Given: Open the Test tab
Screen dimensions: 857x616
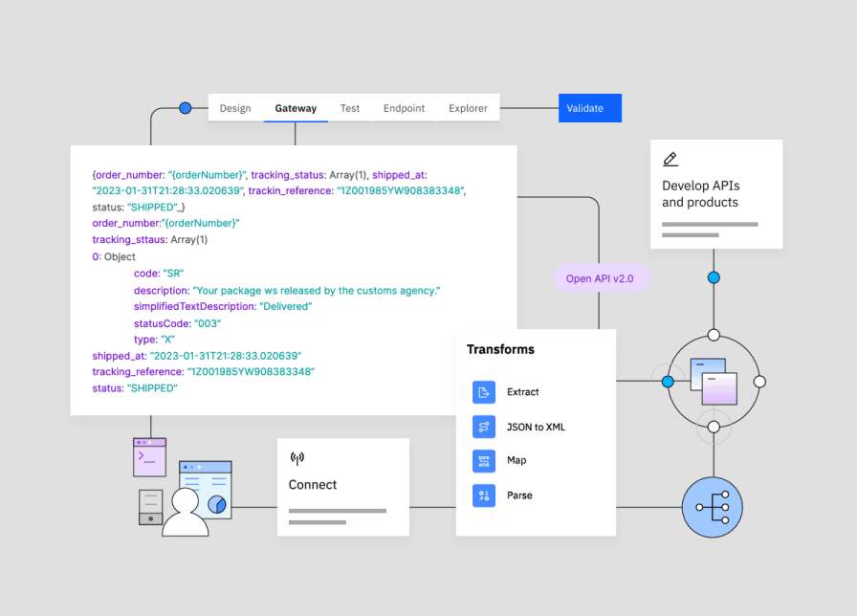Looking at the screenshot, I should click(x=350, y=108).
